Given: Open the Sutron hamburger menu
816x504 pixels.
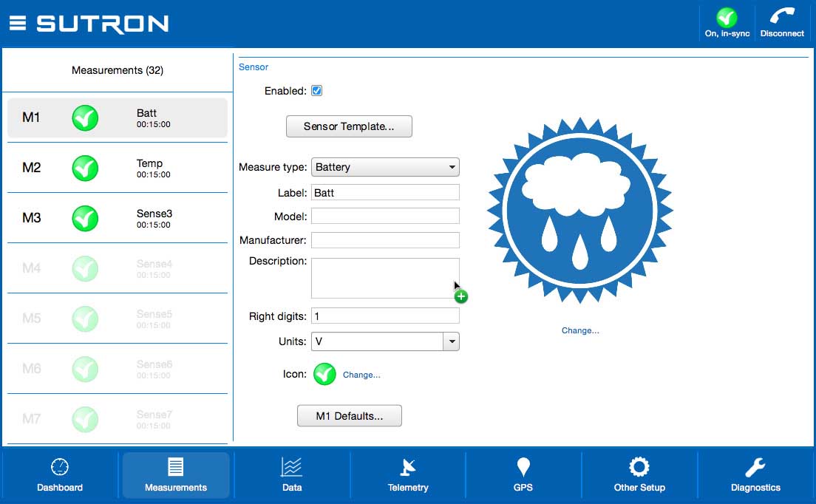Looking at the screenshot, I should coord(17,22).
